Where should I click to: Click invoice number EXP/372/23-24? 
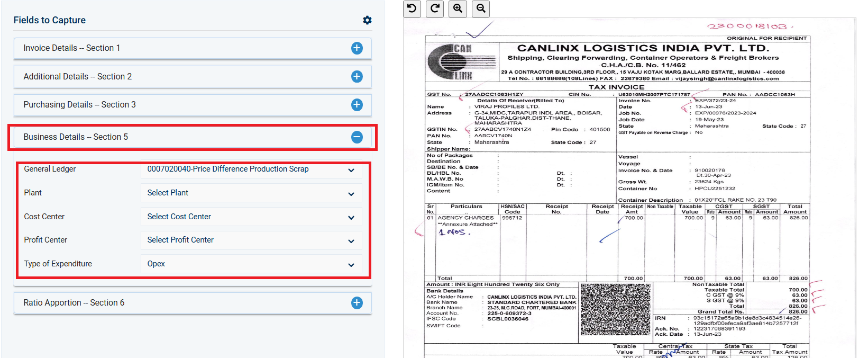(715, 100)
